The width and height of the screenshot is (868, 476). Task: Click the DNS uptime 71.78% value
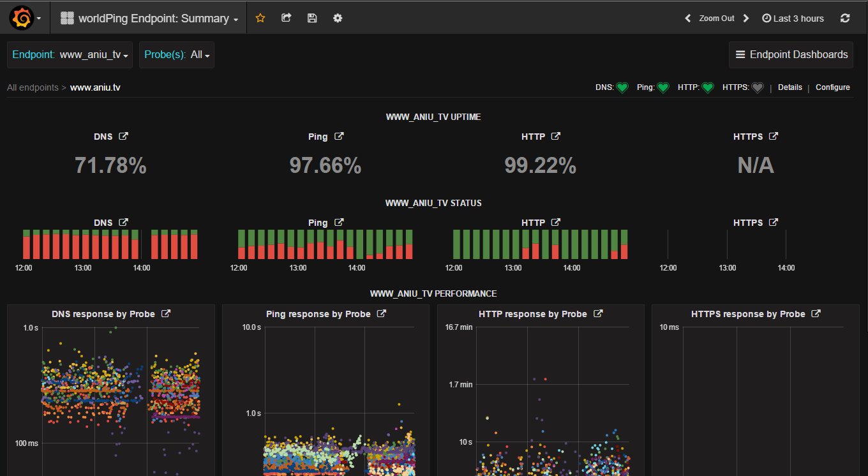click(110, 165)
